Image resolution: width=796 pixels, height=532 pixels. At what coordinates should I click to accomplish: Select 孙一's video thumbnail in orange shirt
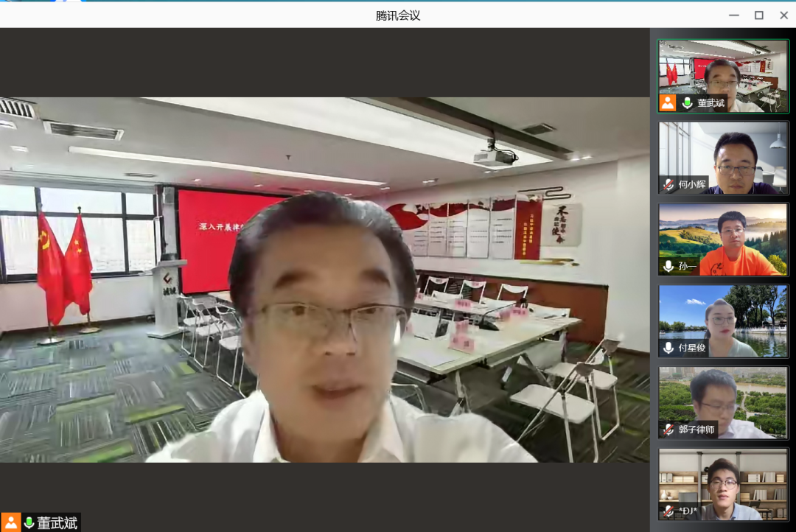coord(723,239)
